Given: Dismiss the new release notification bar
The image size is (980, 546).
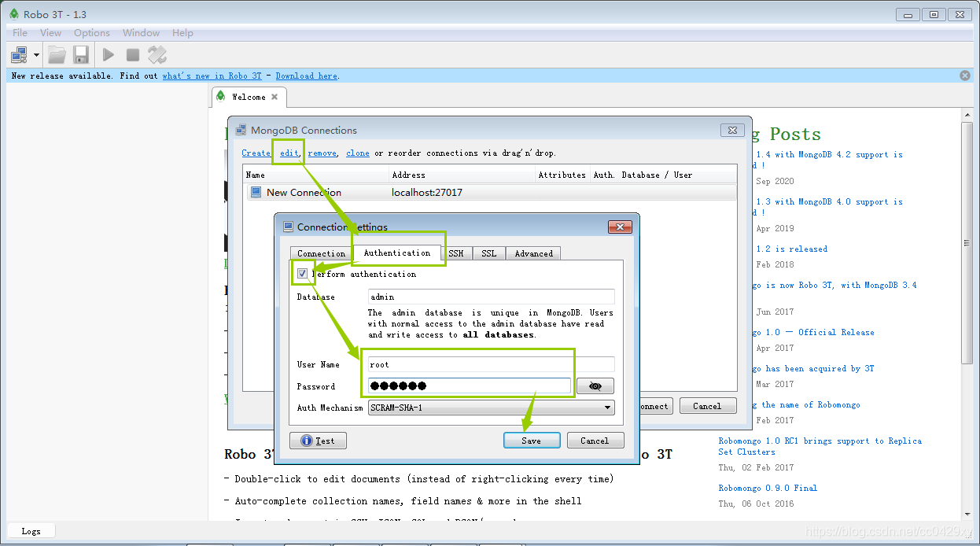Looking at the screenshot, I should 965,76.
